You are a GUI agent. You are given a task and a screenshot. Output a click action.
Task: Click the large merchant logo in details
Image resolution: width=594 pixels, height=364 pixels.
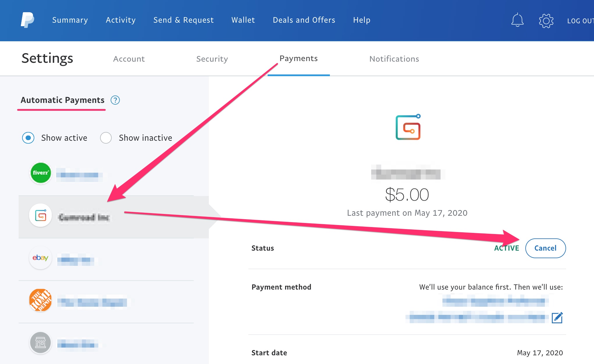[408, 127]
